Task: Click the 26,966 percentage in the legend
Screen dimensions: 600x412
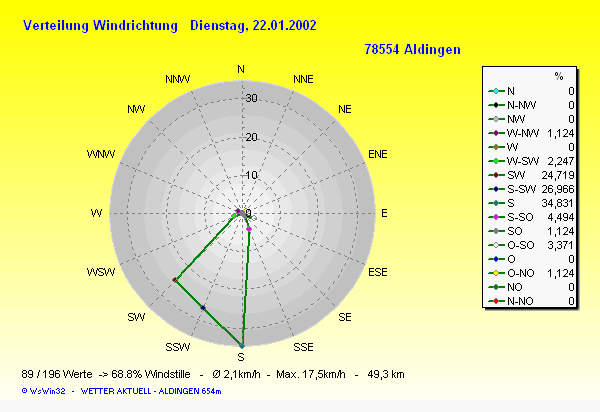Action: coord(557,189)
